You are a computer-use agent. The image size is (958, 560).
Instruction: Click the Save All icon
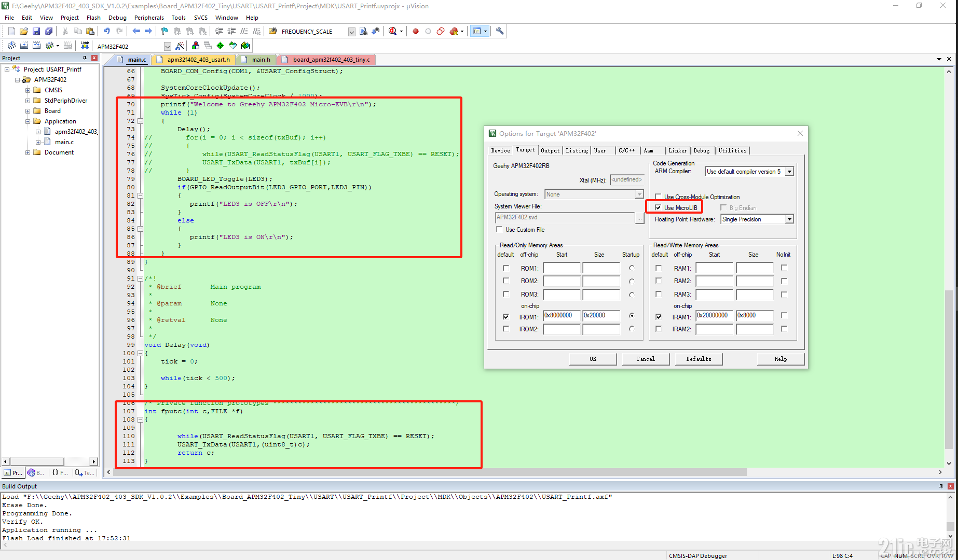49,31
